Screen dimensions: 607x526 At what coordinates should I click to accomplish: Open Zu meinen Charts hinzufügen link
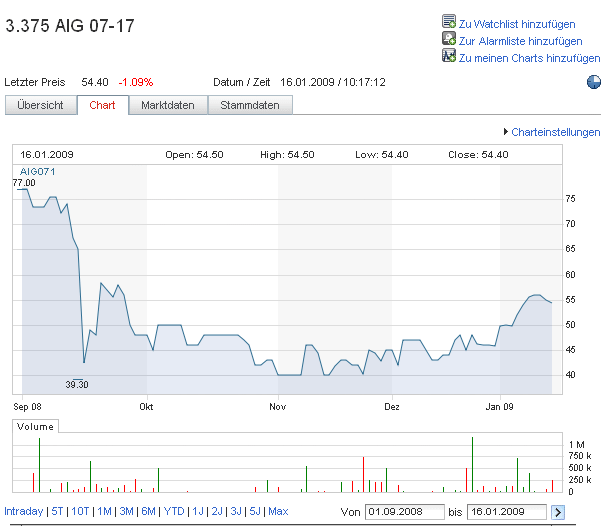(529, 58)
